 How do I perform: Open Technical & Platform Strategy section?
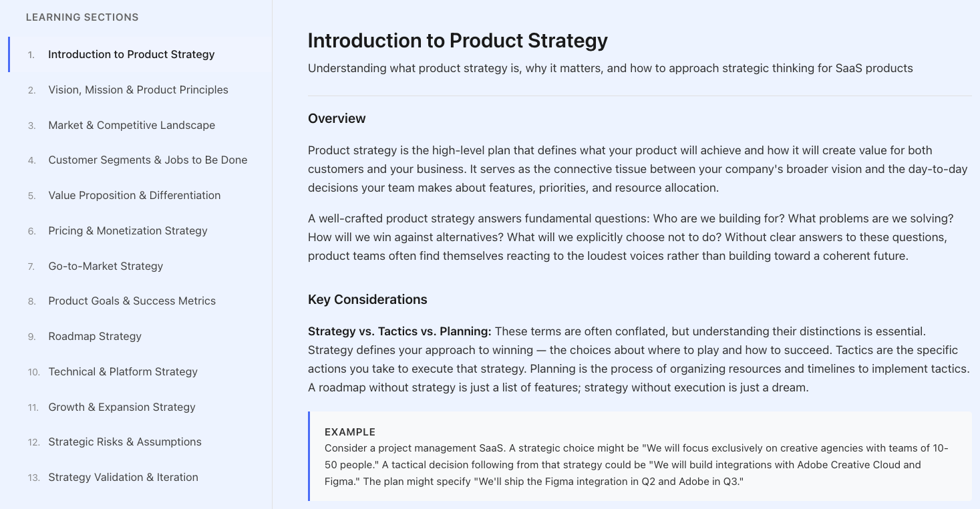click(x=123, y=372)
